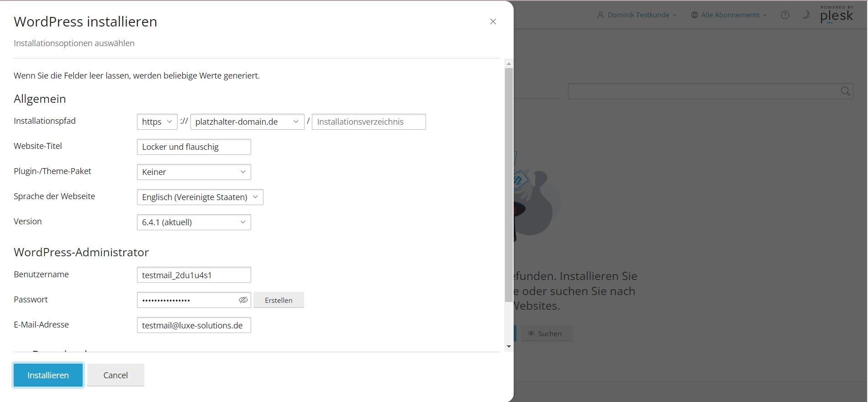Click the WordPress-Administrator section heading
Image resolution: width=868 pixels, height=402 pixels.
tap(81, 252)
